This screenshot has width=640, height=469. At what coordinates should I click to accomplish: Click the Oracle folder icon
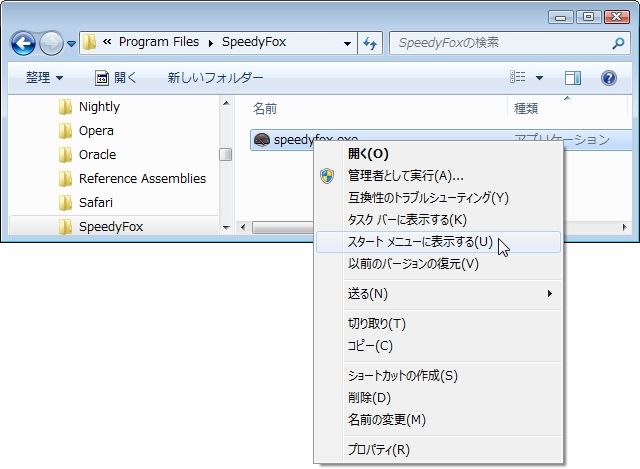[65, 154]
